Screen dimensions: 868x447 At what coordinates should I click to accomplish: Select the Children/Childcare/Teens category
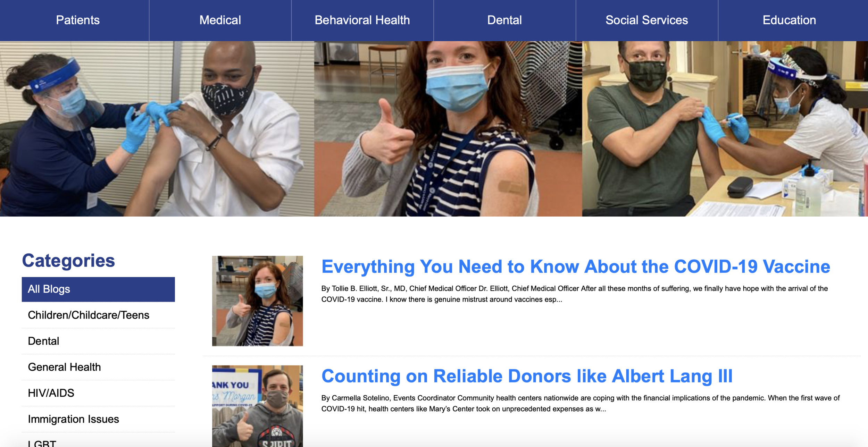[x=88, y=315]
